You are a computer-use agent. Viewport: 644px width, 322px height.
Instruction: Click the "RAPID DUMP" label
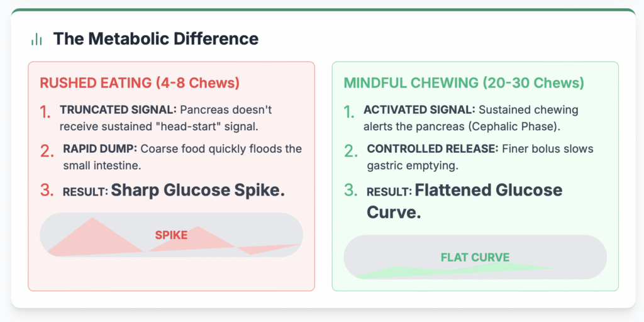click(x=100, y=149)
